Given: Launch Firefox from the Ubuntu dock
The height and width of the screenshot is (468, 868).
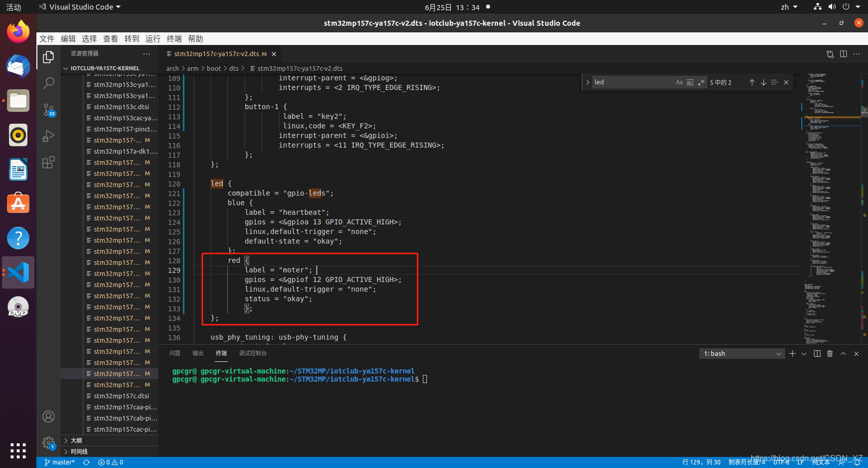Looking at the screenshot, I should tap(18, 32).
